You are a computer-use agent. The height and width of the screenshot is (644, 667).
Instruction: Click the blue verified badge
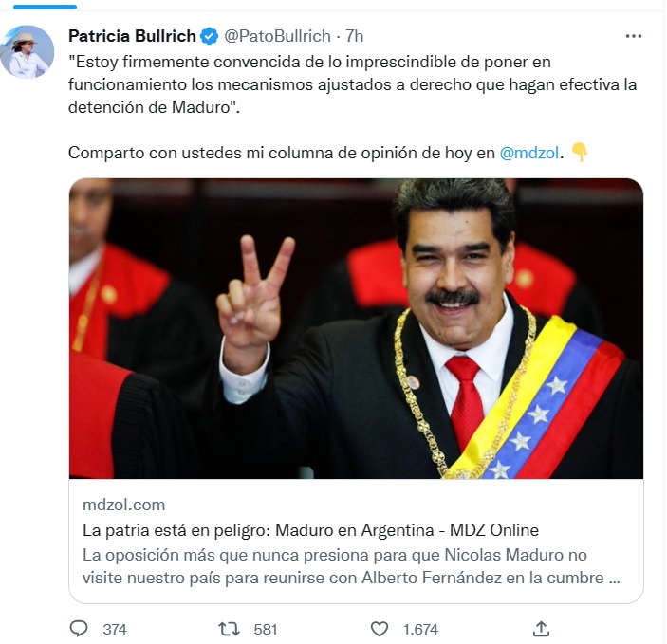(210, 36)
